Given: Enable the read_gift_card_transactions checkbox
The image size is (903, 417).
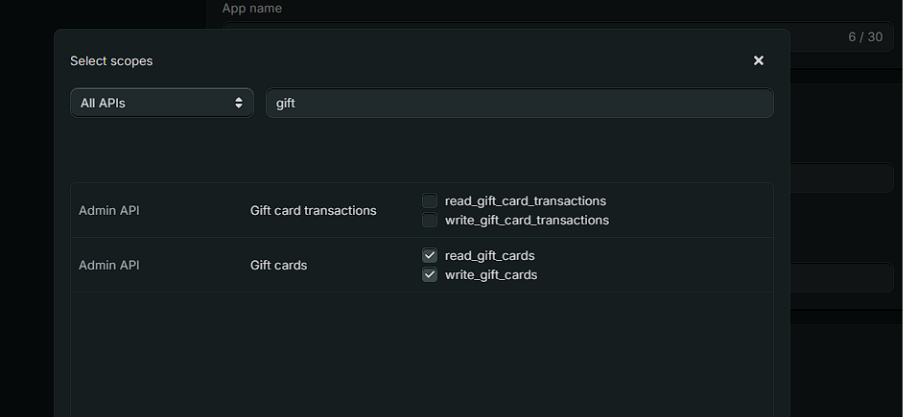Looking at the screenshot, I should pos(430,201).
